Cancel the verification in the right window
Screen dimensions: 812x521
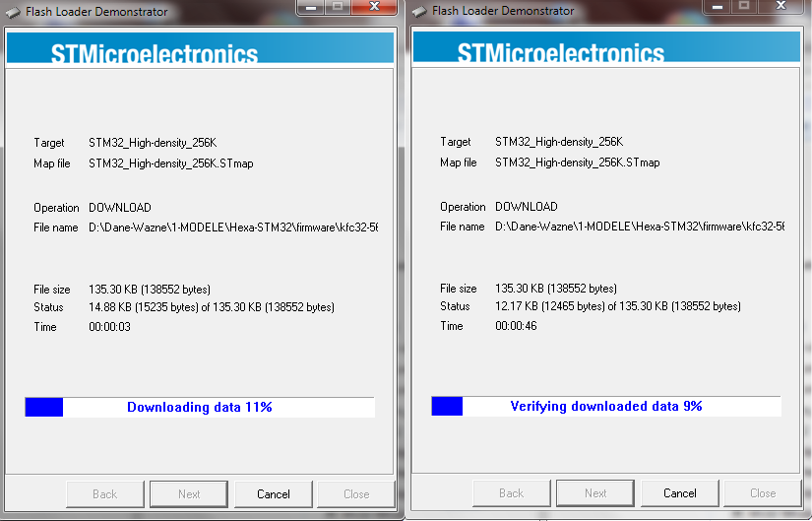(x=680, y=493)
